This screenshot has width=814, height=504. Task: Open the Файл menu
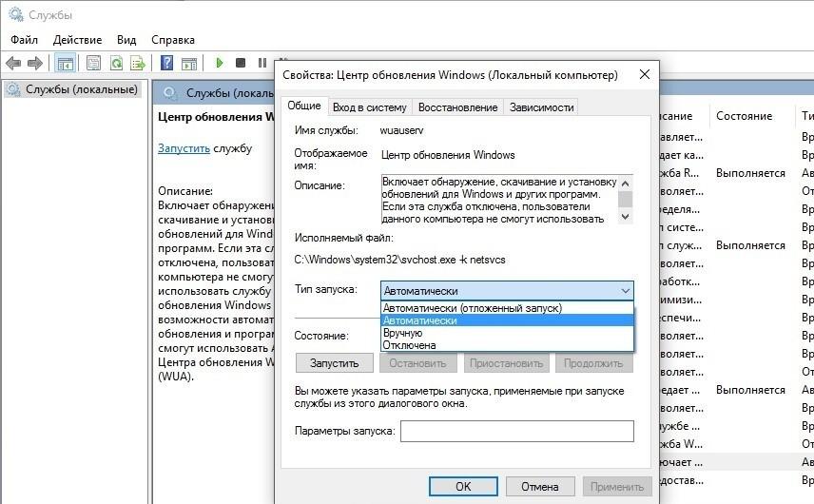pyautogui.click(x=24, y=40)
